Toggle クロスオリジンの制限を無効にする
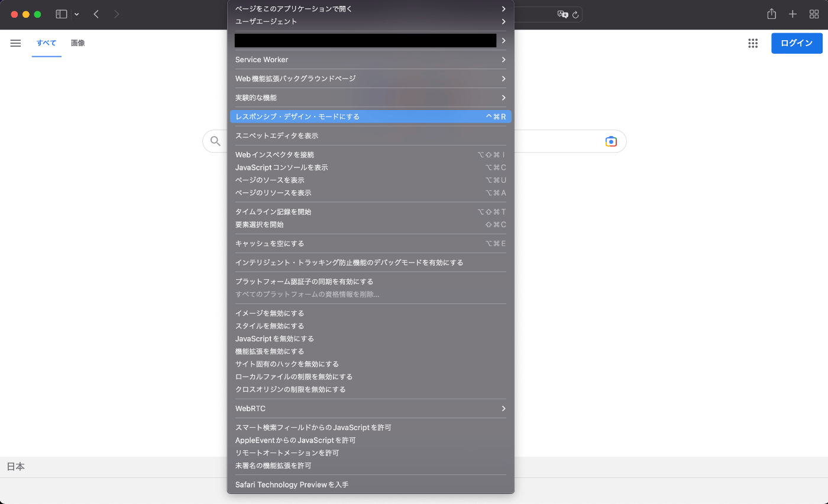This screenshot has height=504, width=828. click(x=371, y=389)
